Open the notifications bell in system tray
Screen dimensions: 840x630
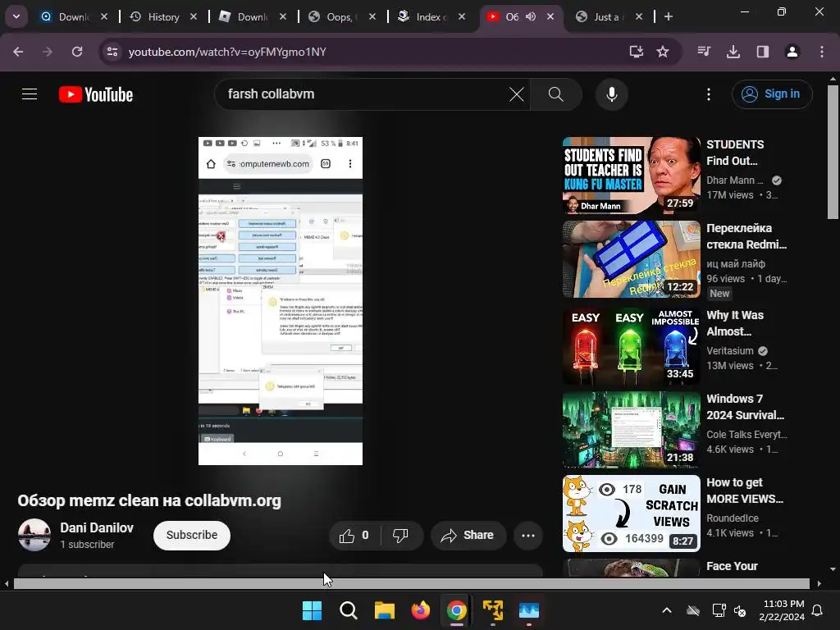tap(818, 610)
